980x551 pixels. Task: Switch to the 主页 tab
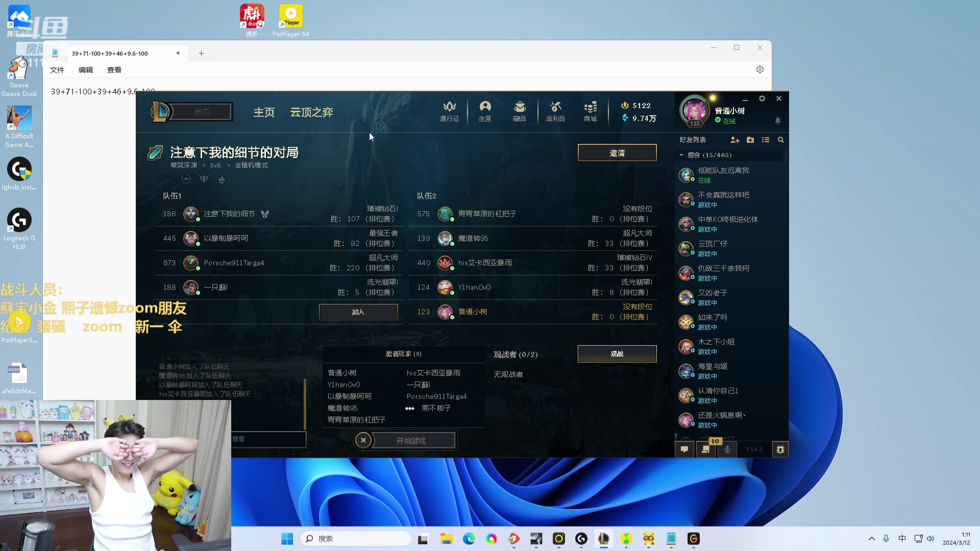click(x=264, y=112)
